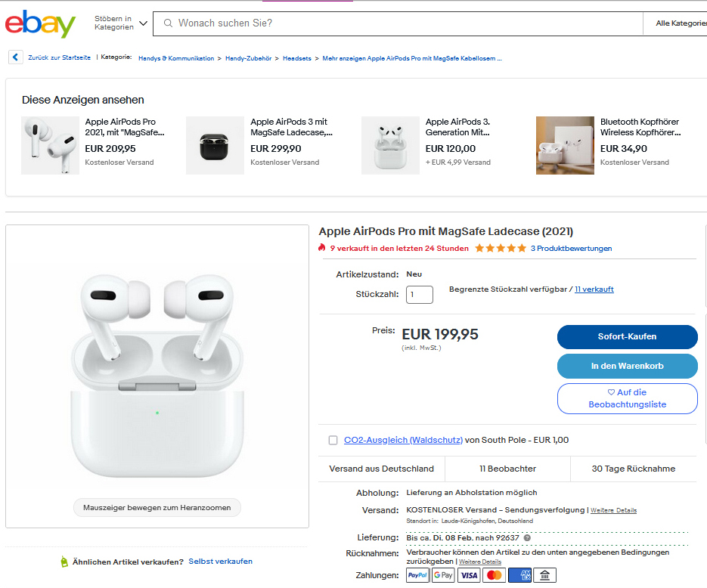Click the Stückzahl quantity field

point(420,294)
